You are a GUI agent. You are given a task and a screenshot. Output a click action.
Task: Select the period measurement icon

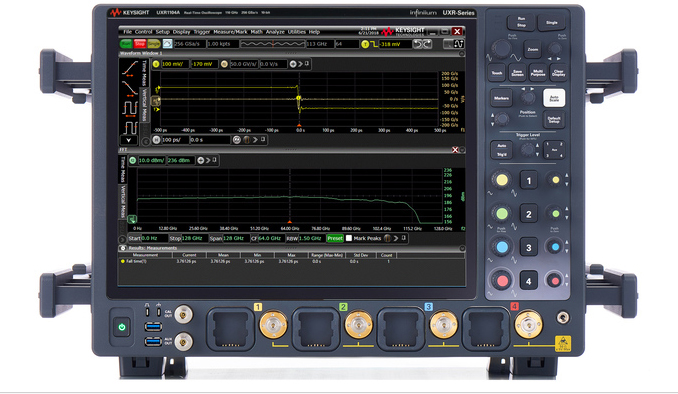pos(129,108)
